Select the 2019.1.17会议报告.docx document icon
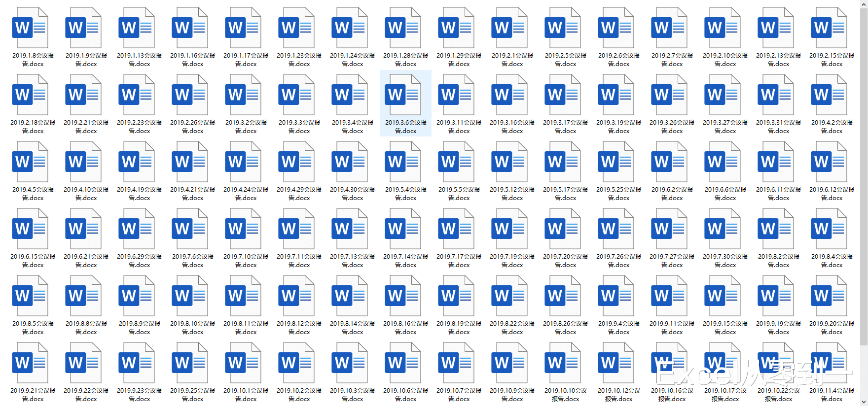The width and height of the screenshot is (868, 406). tap(243, 28)
